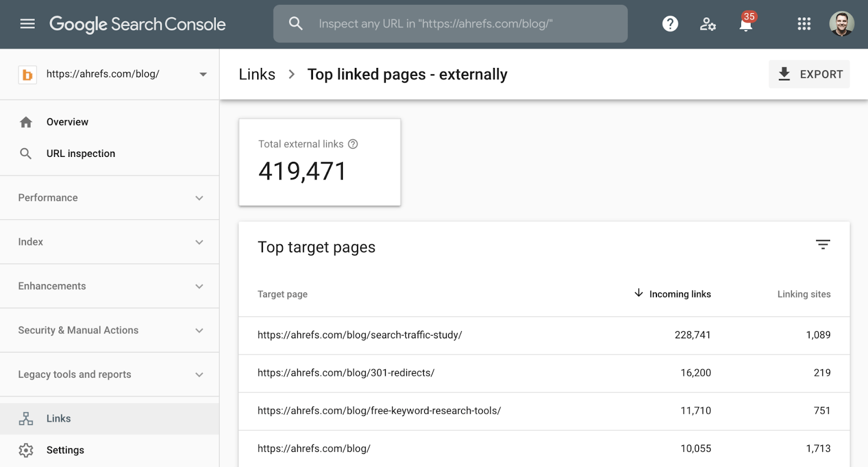Open the notifications bell with 35 alerts

coord(746,24)
